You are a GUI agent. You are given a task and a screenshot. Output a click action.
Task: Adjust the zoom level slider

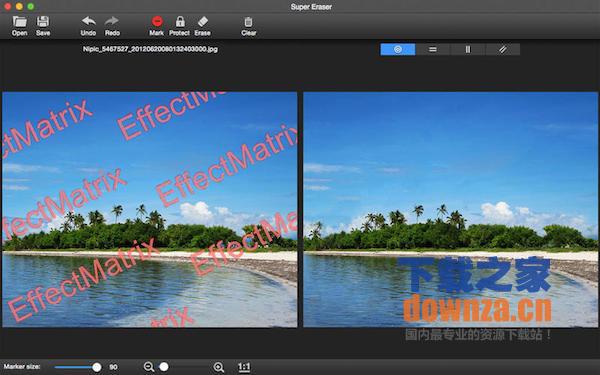(183, 367)
